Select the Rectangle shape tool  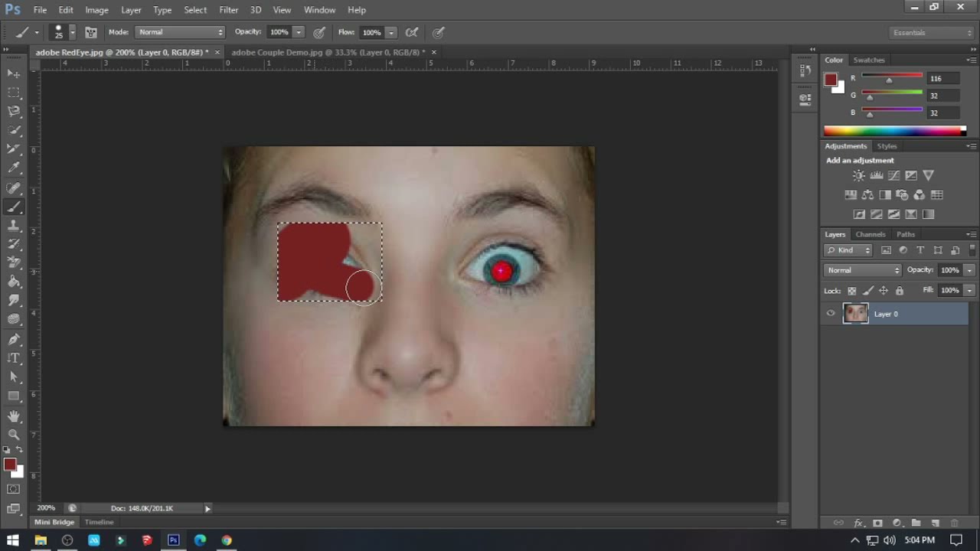[x=14, y=396]
